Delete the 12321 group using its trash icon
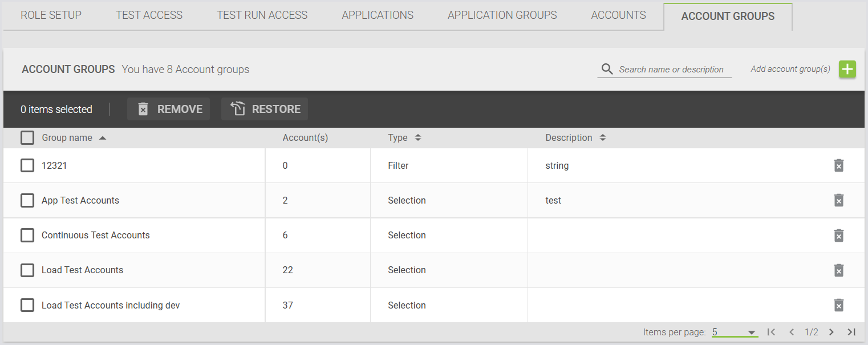This screenshot has height=345, width=868. (838, 165)
